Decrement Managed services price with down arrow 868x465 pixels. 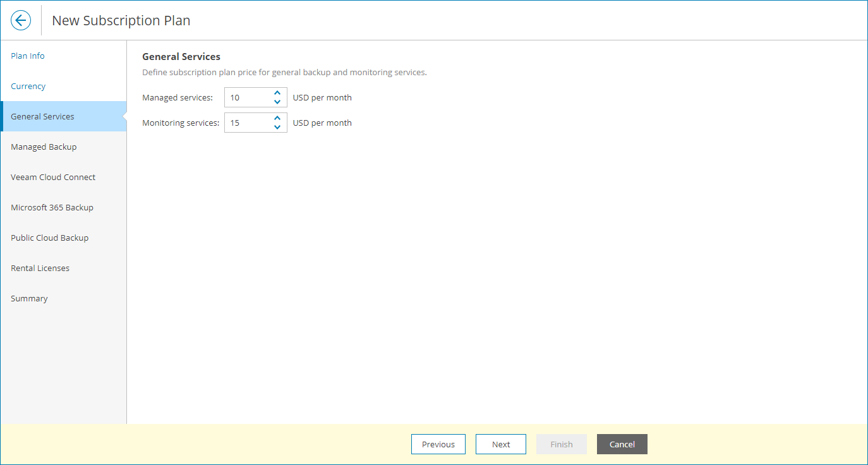[x=277, y=101]
